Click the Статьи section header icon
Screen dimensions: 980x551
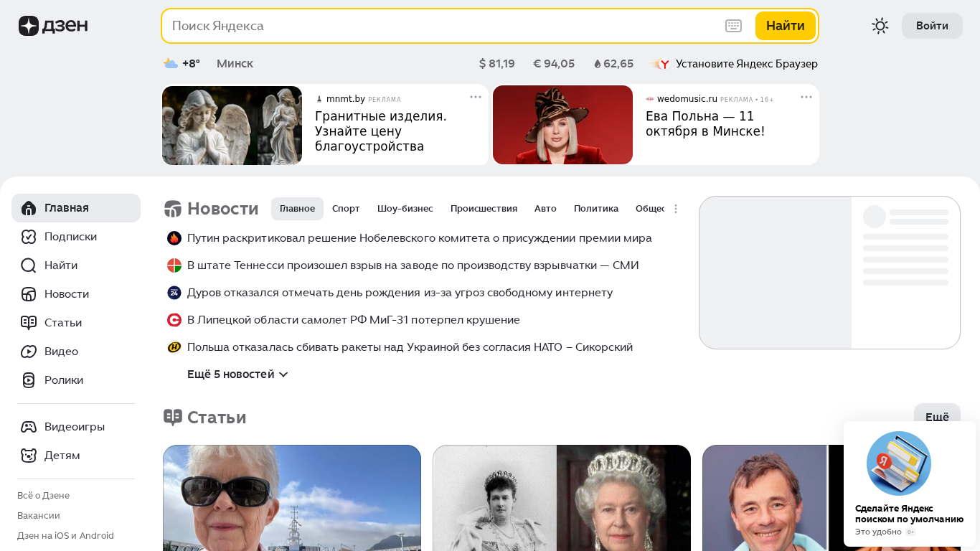tap(173, 418)
